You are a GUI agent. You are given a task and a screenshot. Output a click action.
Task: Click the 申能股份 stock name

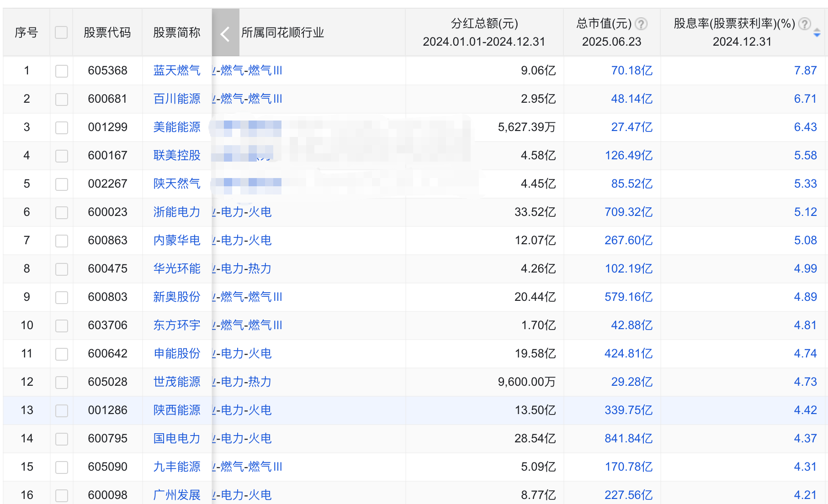[x=177, y=353]
